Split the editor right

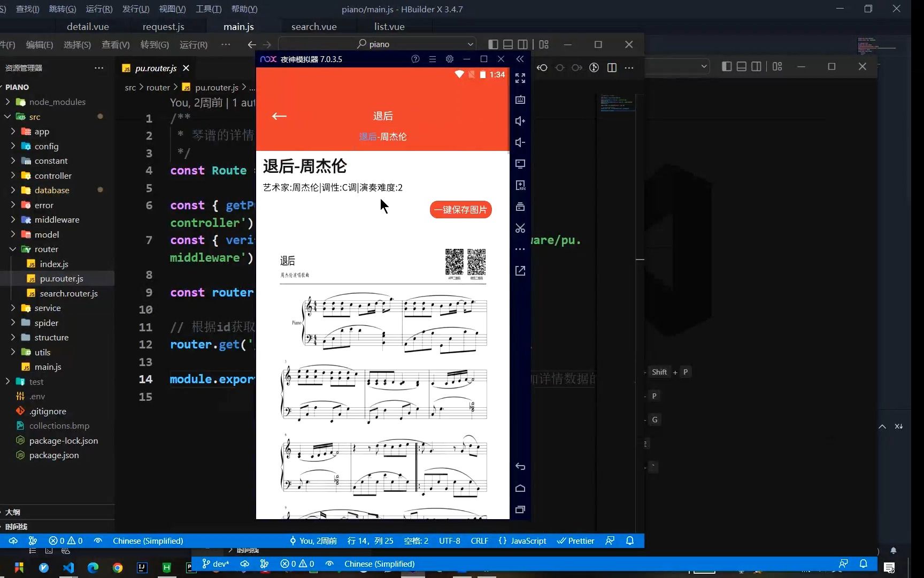click(x=612, y=67)
